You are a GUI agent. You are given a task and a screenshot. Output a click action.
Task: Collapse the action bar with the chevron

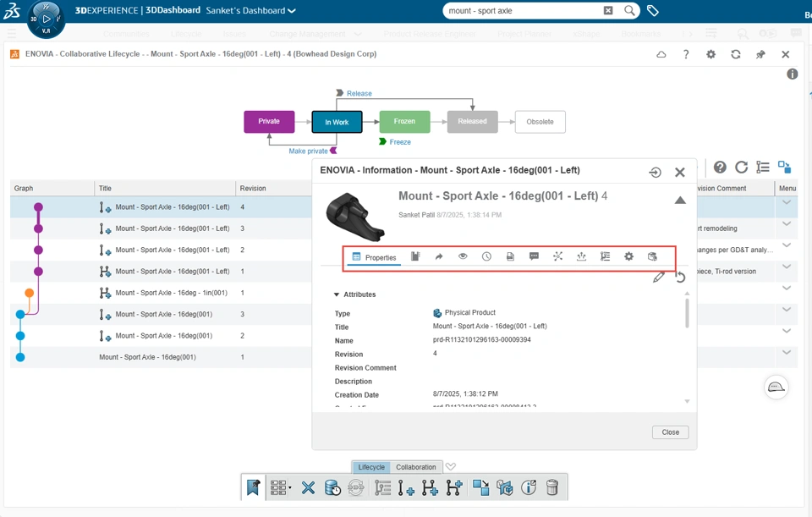451,466
